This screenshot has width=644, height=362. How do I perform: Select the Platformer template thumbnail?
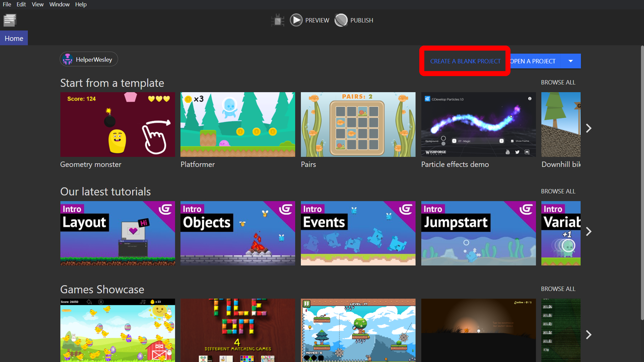tap(237, 124)
